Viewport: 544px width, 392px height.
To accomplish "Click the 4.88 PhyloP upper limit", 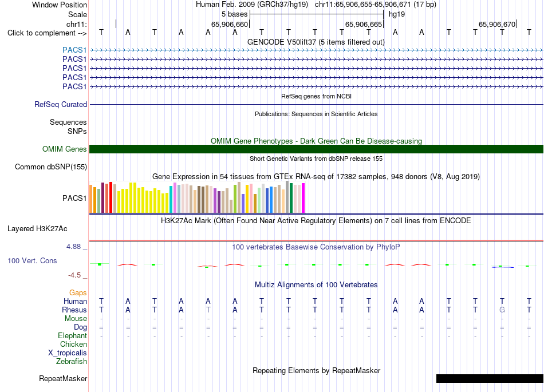I will 73,247.
